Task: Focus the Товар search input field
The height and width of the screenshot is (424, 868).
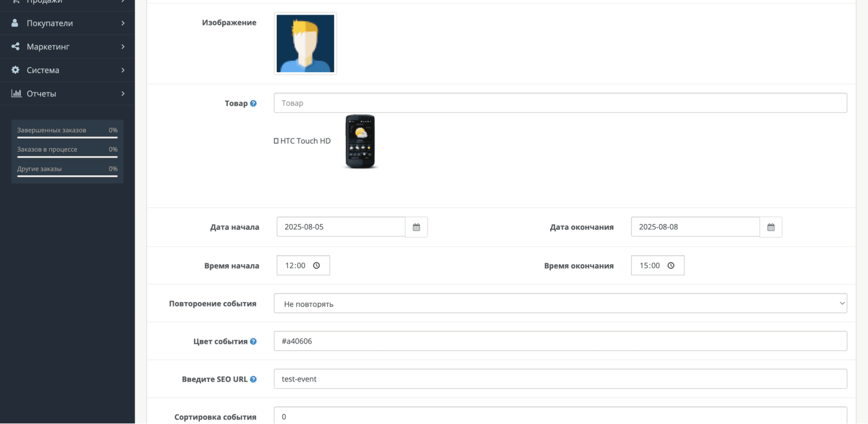Action: tap(560, 103)
